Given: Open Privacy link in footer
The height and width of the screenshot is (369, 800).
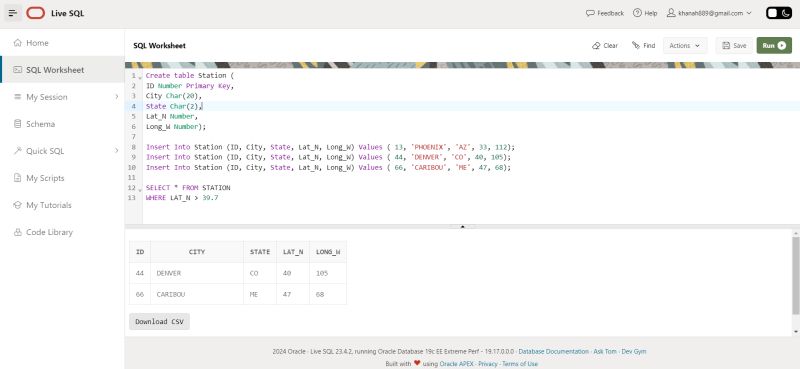Looking at the screenshot, I should 488,364.
